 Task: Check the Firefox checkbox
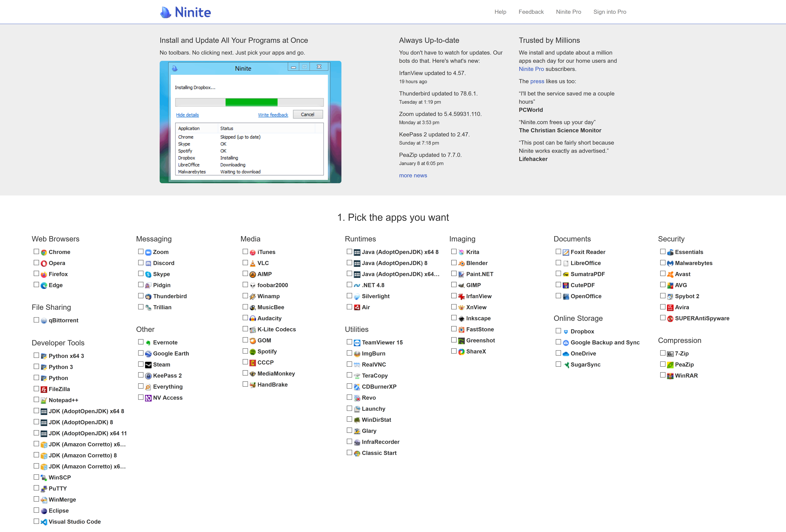click(x=36, y=274)
